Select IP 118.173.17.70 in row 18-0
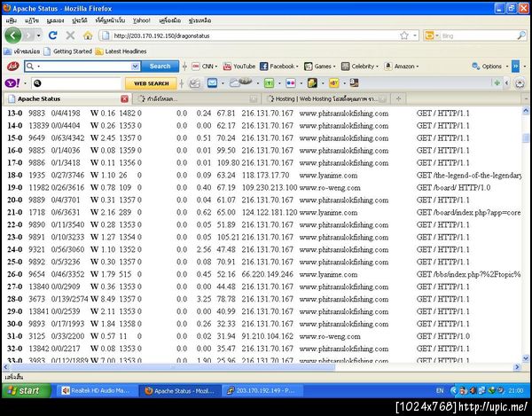The width and height of the screenshot is (532, 416). tap(265, 176)
